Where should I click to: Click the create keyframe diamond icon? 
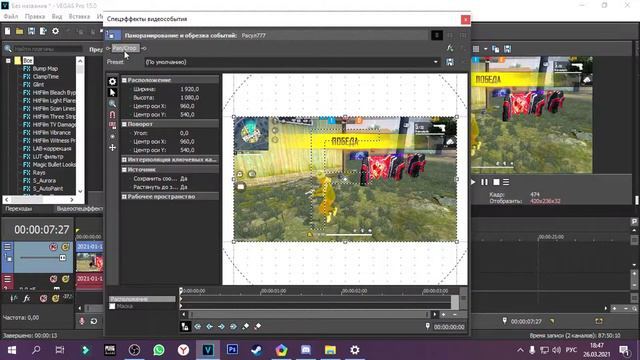coord(245,327)
